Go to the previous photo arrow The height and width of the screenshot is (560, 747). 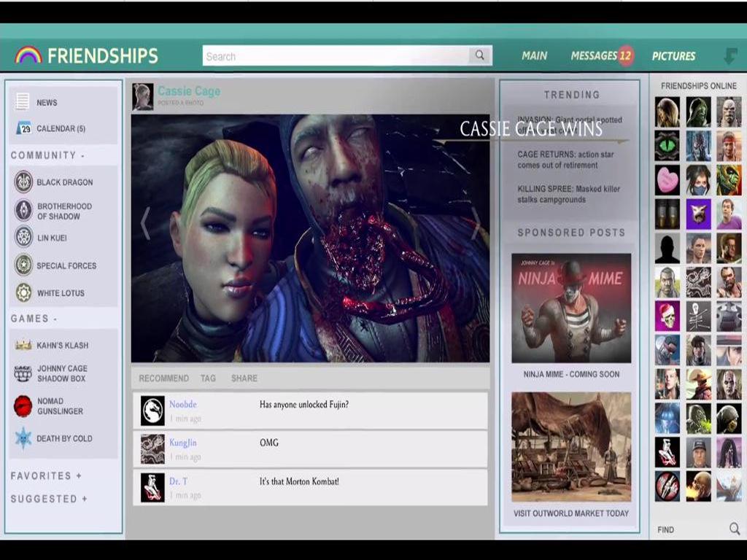[145, 223]
